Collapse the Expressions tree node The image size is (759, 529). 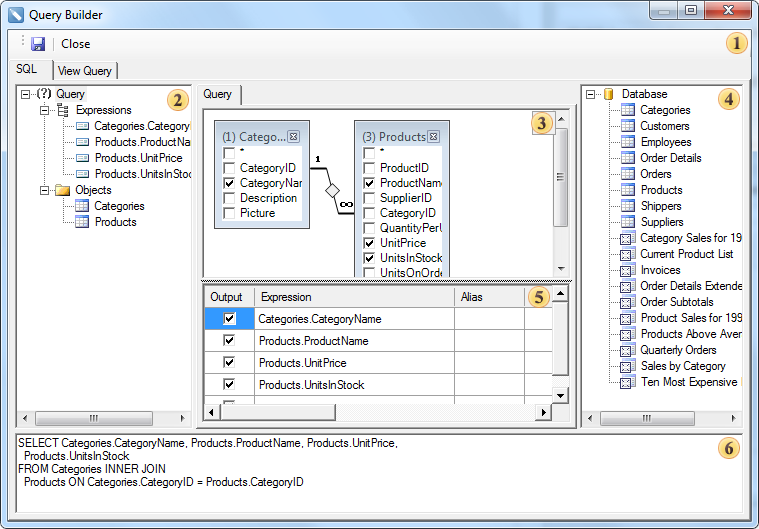(x=44, y=110)
